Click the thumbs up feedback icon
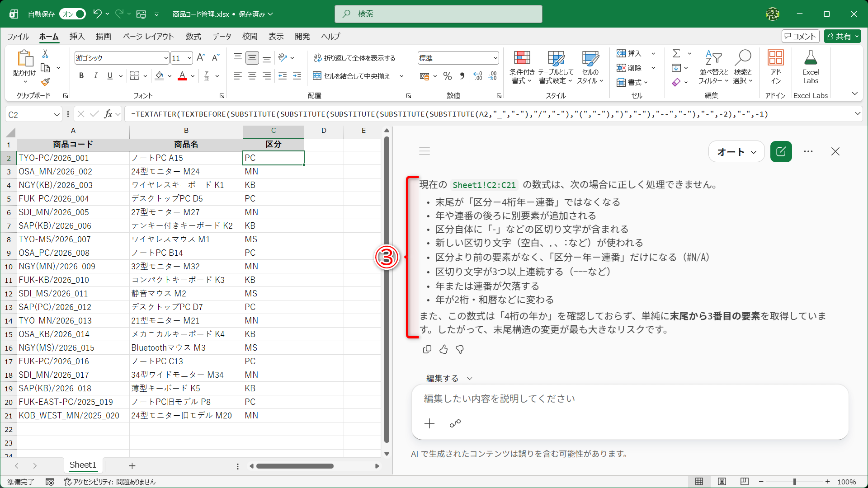This screenshot has width=868, height=488. [x=443, y=349]
